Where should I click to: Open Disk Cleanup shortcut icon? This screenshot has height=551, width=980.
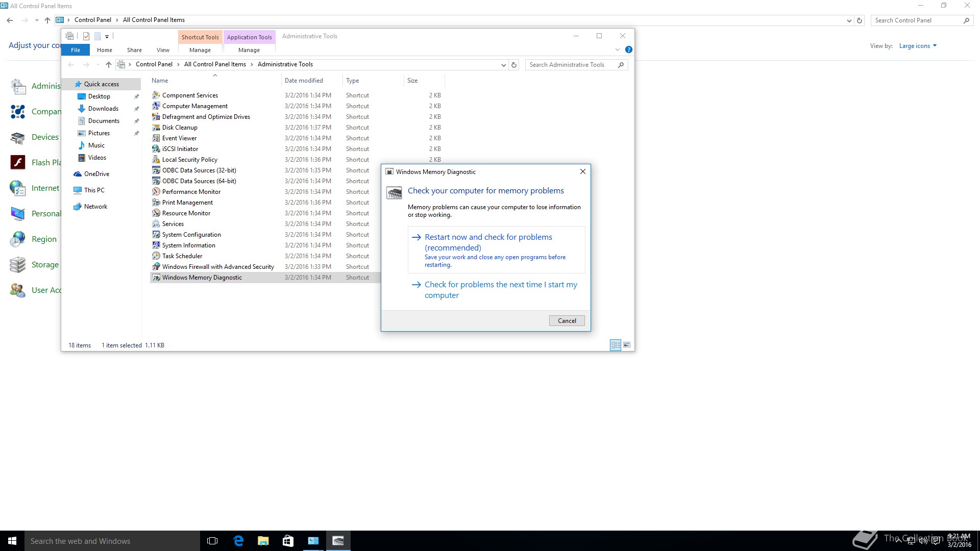coord(156,128)
